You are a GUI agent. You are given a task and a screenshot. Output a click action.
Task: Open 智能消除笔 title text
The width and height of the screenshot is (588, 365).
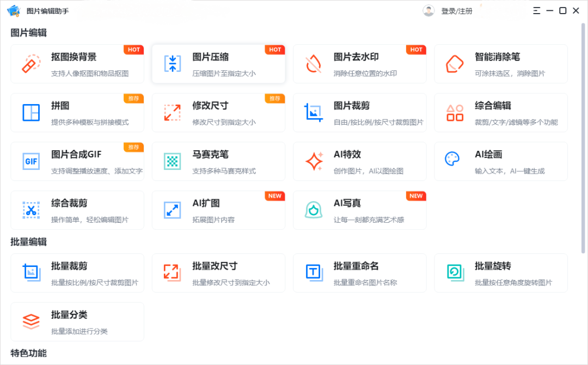497,57
